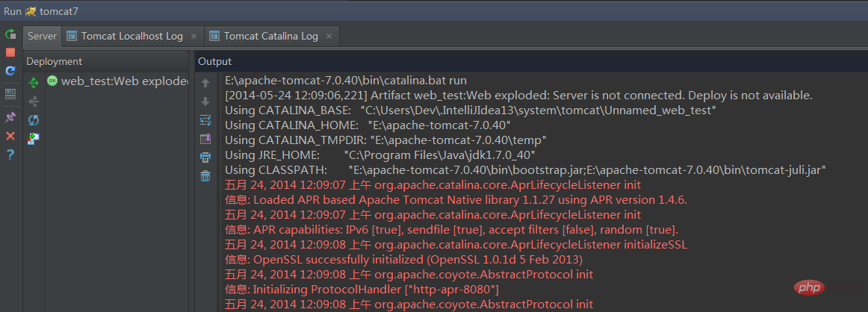Refresh deployment status icon

(x=34, y=120)
